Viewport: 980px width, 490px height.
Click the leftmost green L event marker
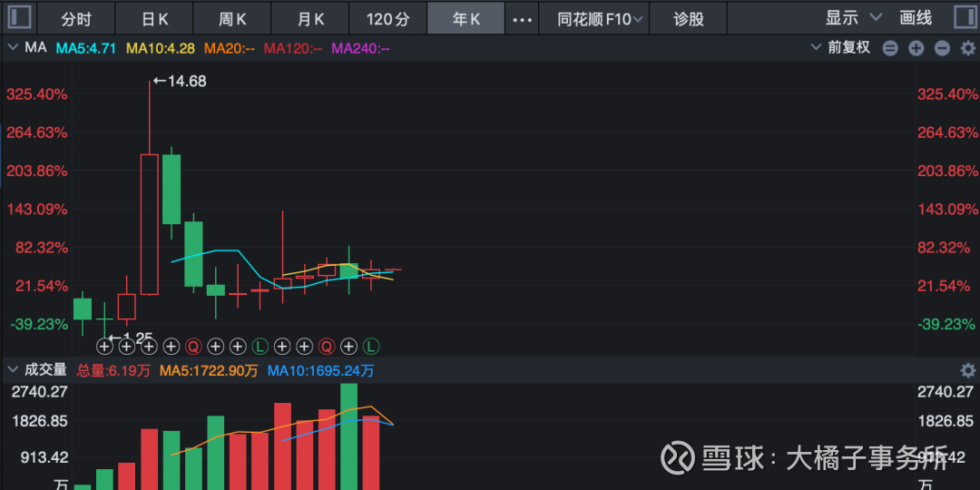point(260,346)
